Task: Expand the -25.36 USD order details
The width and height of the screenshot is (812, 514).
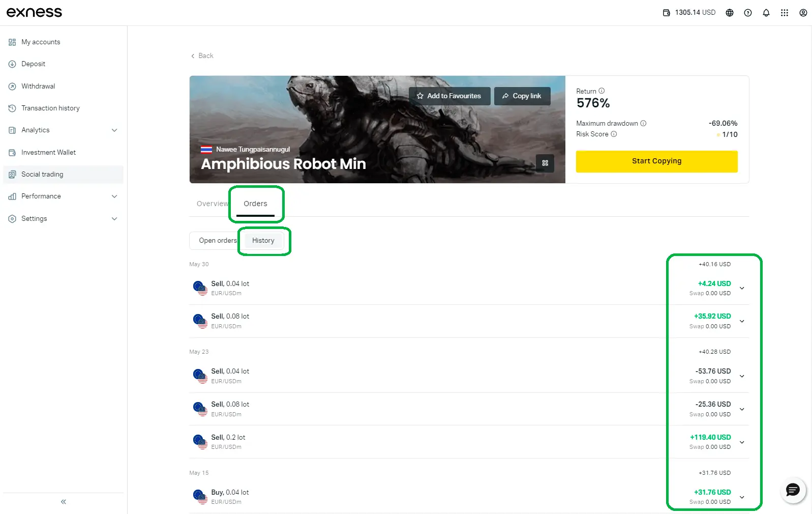Action: point(742,410)
